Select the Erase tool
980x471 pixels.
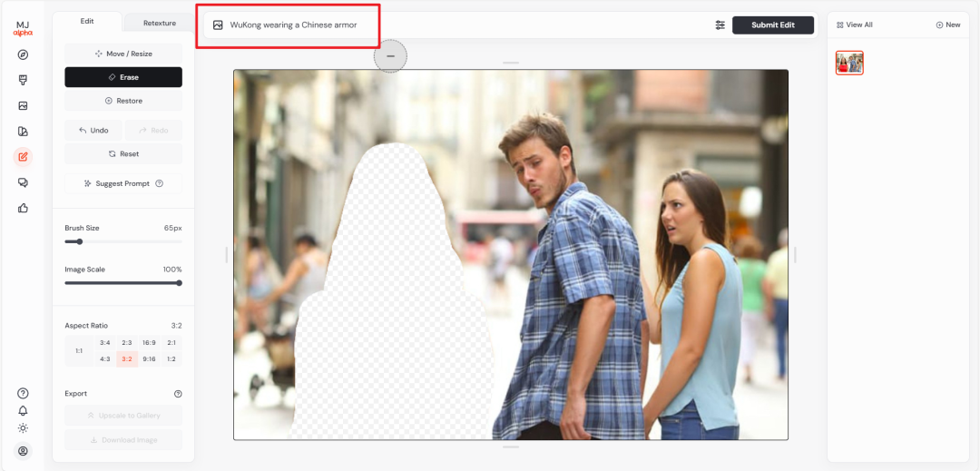pyautogui.click(x=123, y=77)
